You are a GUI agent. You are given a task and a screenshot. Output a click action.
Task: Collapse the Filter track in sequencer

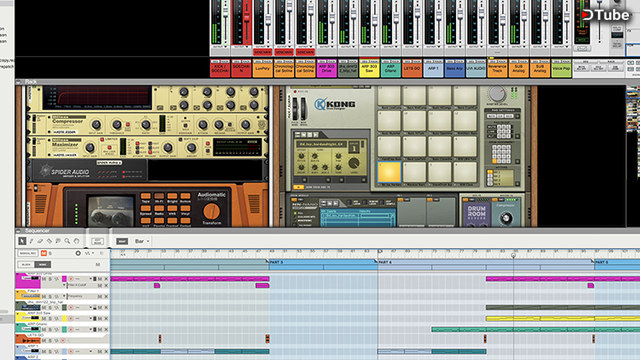click(17, 292)
